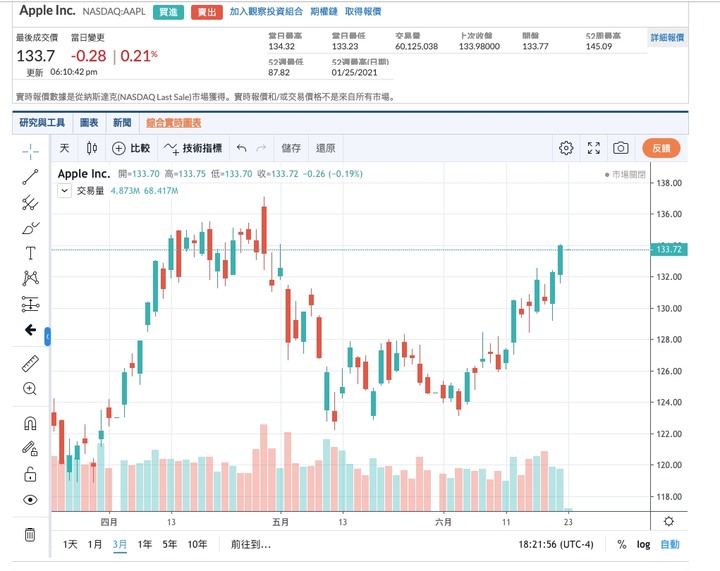
Task: Undo the last chart action
Action: click(x=242, y=148)
